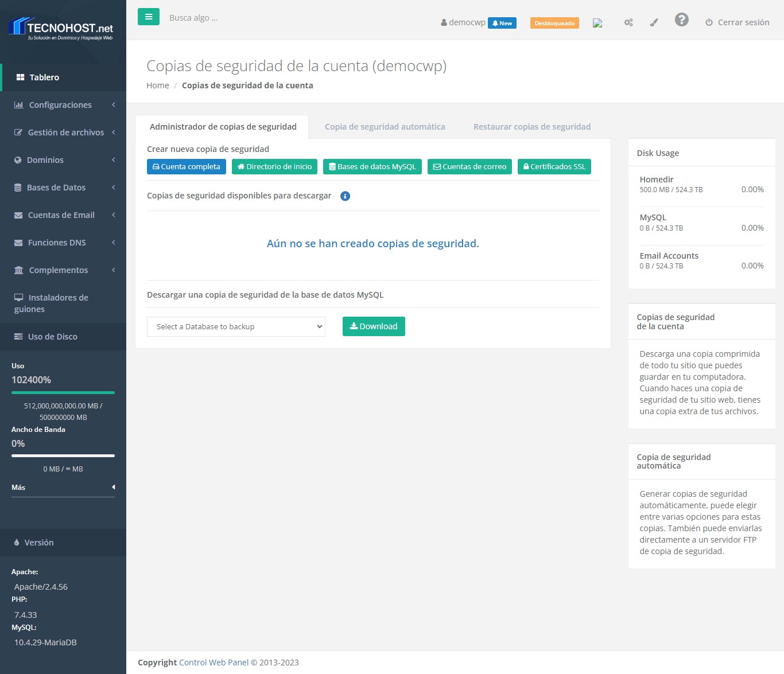Expand the Bases de Datos sidebar menu
The height and width of the screenshot is (674, 784).
[x=56, y=188]
